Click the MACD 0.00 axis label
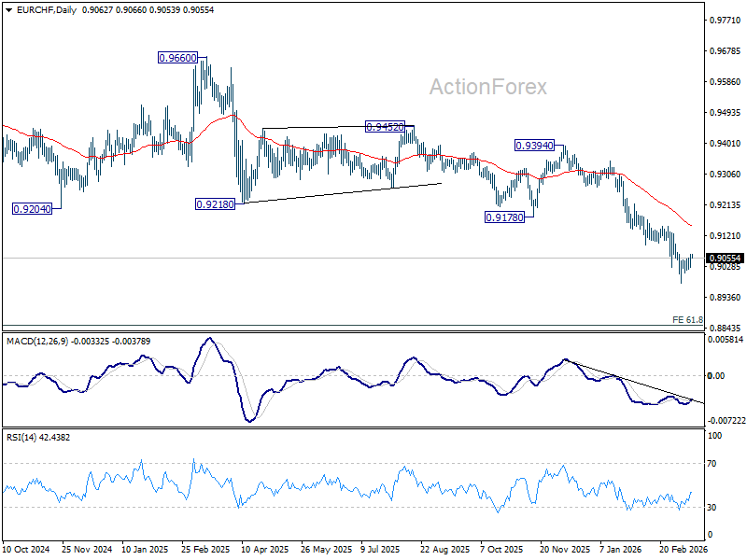The image size is (747, 560). click(x=716, y=376)
